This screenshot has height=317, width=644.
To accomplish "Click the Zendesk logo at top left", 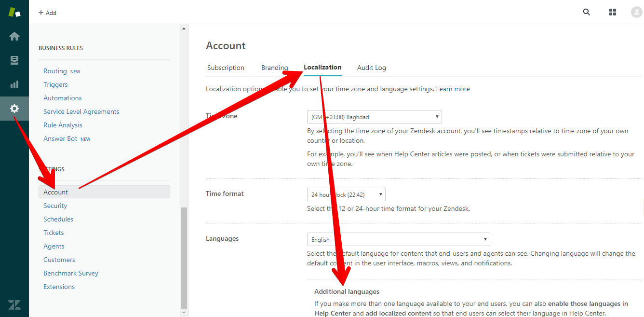I will click(x=14, y=12).
